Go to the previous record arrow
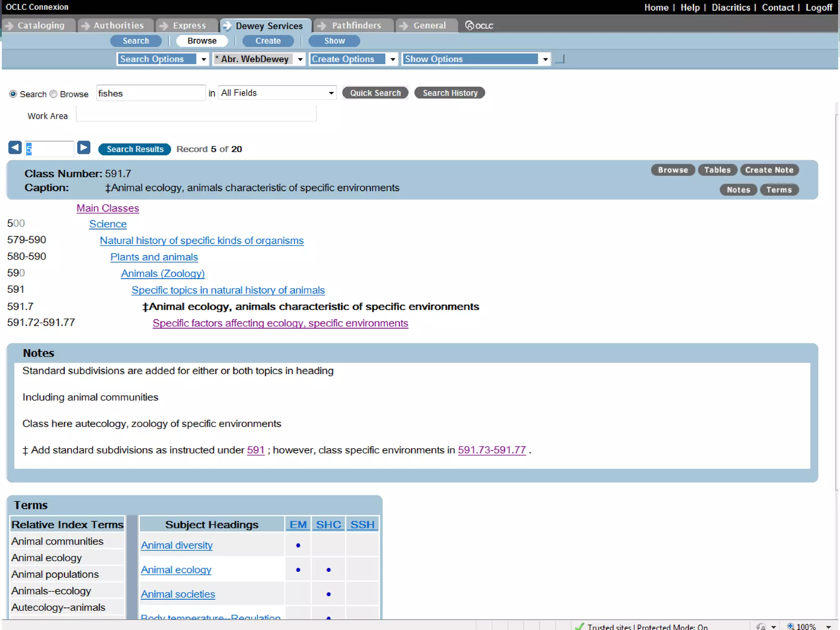The image size is (840, 630). pyautogui.click(x=15, y=148)
